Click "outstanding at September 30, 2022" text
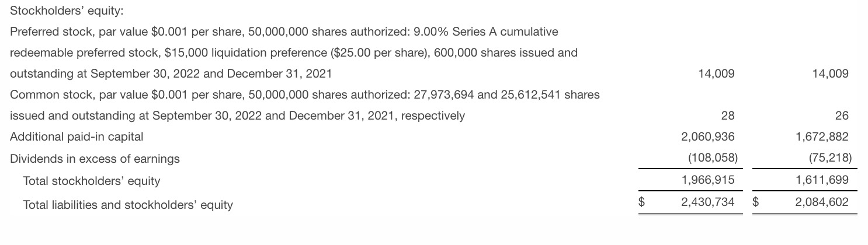The width and height of the screenshot is (868, 245). coord(171,74)
